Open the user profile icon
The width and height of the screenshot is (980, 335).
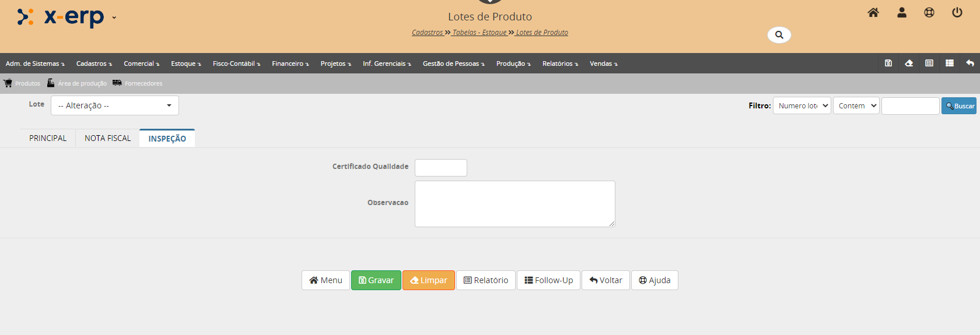pos(901,13)
